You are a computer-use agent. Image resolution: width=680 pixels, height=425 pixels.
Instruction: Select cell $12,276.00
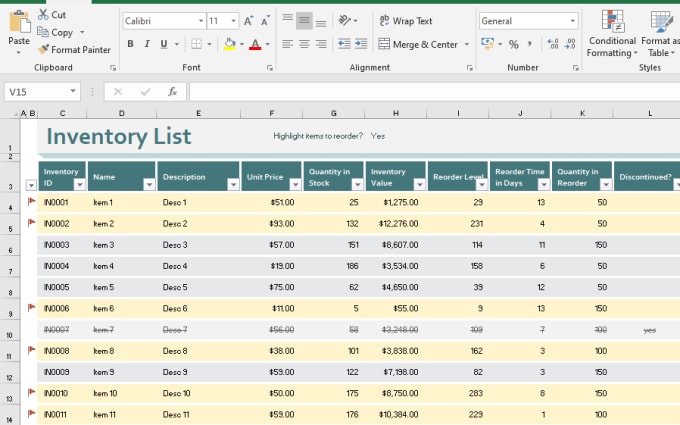pos(398,224)
